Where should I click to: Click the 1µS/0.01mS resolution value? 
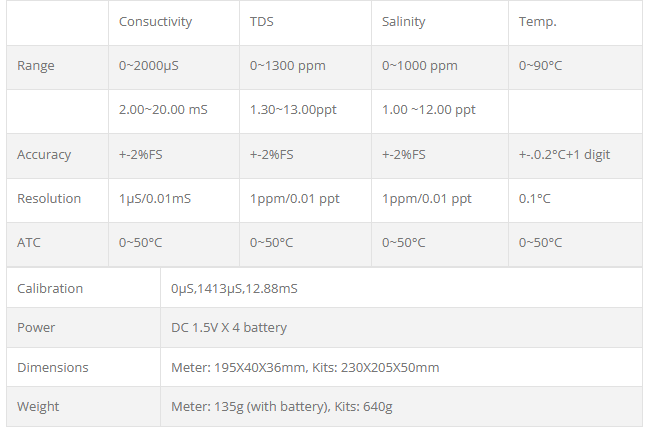coord(155,199)
